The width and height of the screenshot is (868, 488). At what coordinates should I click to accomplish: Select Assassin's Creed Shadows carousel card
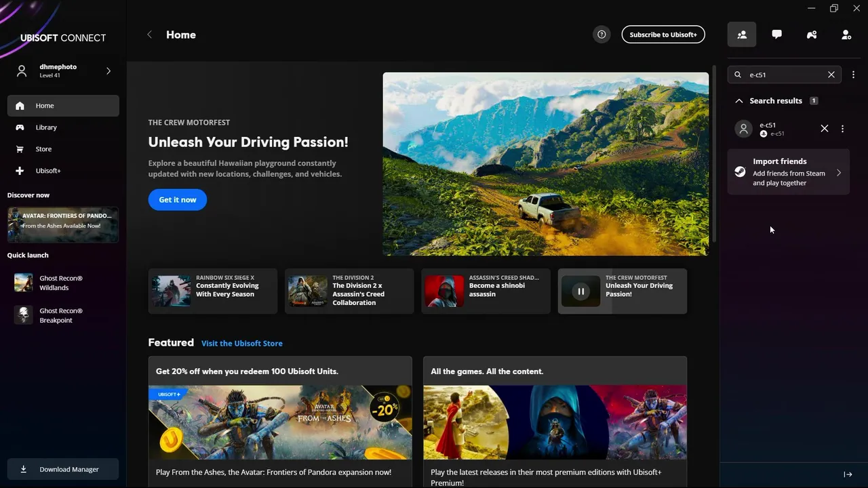486,291
